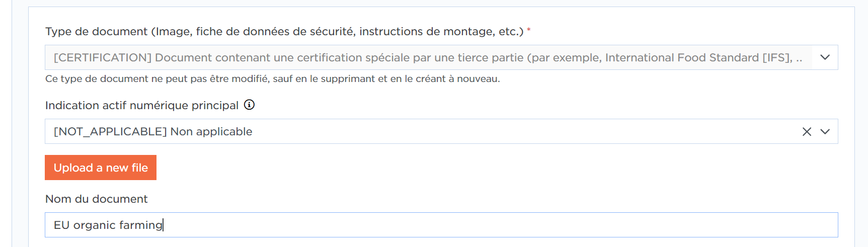Open the NOT_APPLICABLE Non applicable combo box
The width and height of the screenshot is (868, 247).
[441, 131]
